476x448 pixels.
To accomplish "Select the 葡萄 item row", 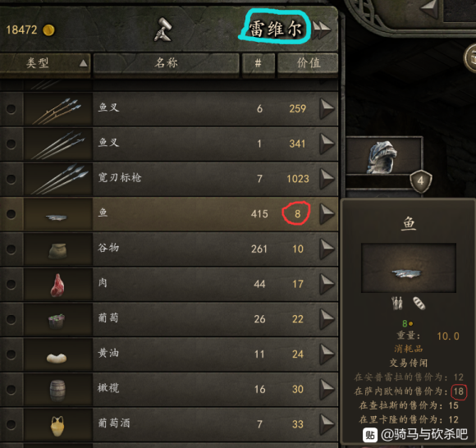I will point(169,319).
